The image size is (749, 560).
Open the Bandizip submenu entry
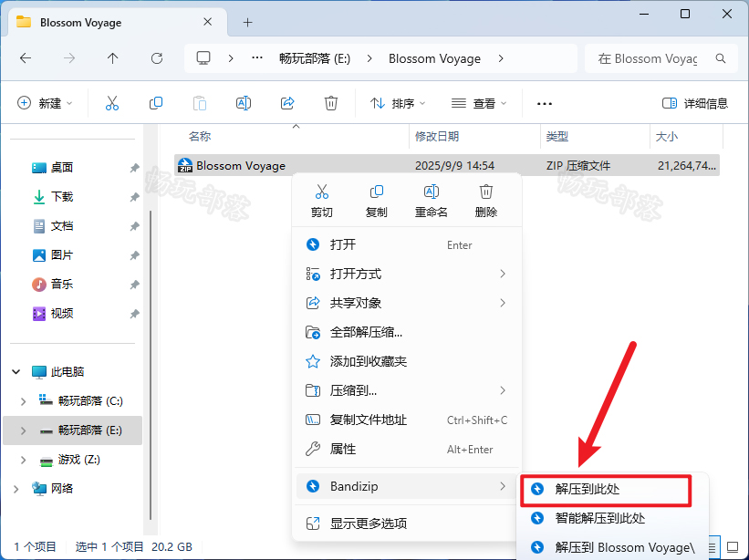point(407,486)
